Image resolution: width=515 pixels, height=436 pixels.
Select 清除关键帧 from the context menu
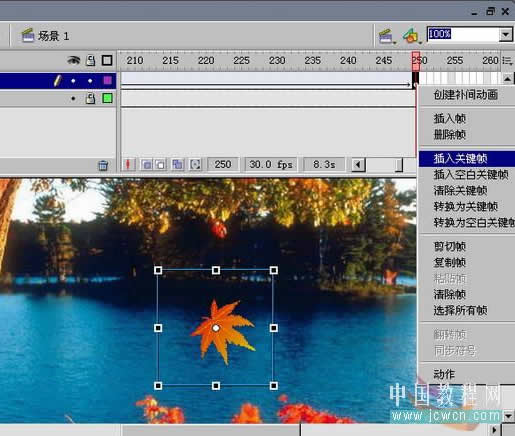click(460, 190)
